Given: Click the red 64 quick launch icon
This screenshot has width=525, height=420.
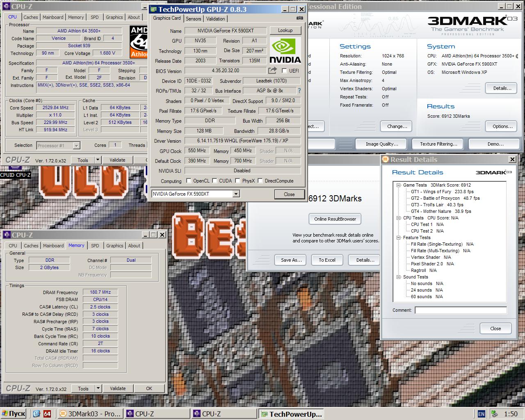Looking at the screenshot, I should (x=47, y=413).
